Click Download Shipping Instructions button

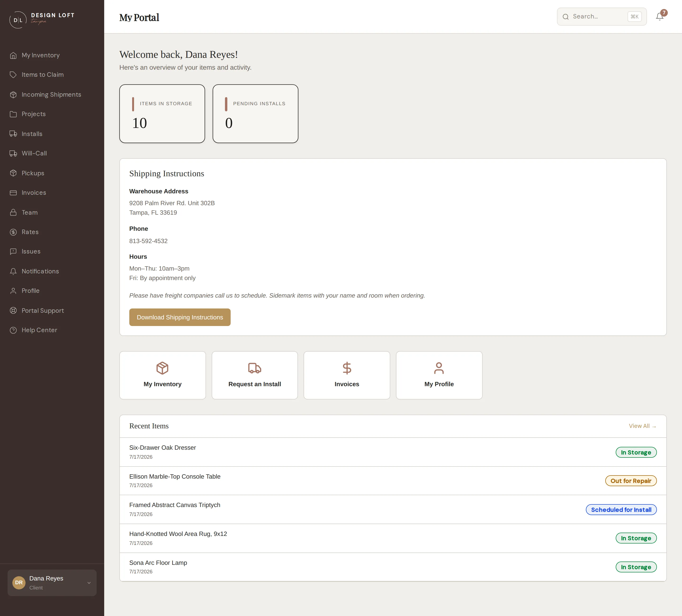click(x=180, y=317)
